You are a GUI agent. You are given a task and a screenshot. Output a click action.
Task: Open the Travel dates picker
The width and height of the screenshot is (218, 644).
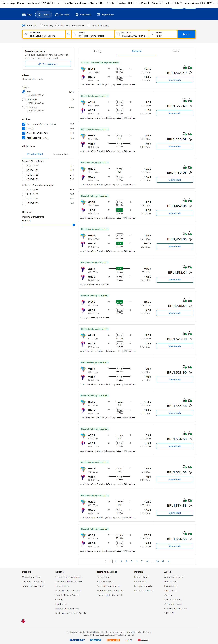point(132,34)
